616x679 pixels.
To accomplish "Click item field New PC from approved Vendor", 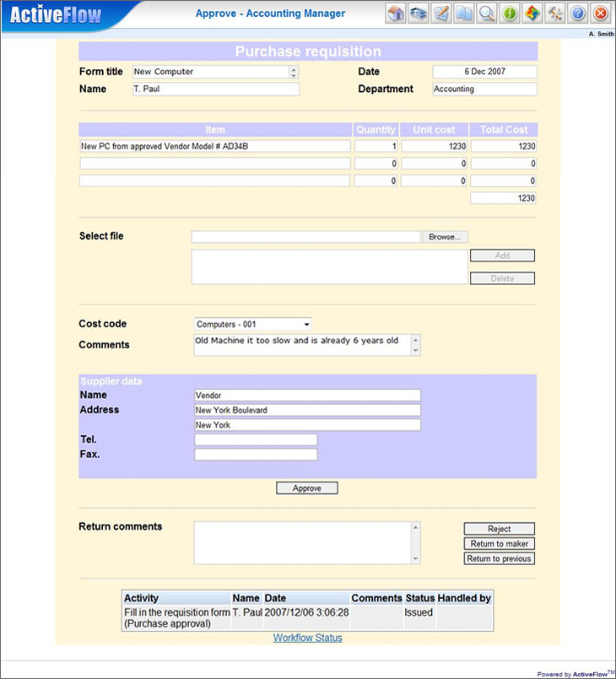I will (215, 147).
